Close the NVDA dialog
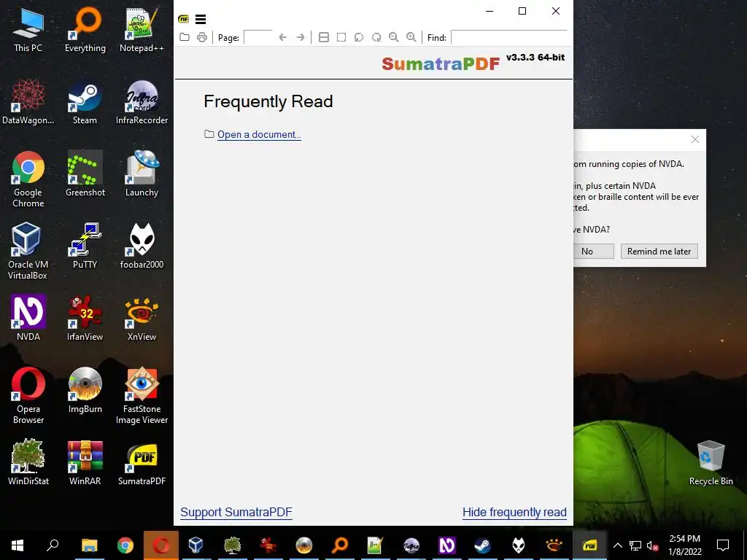 coord(695,139)
